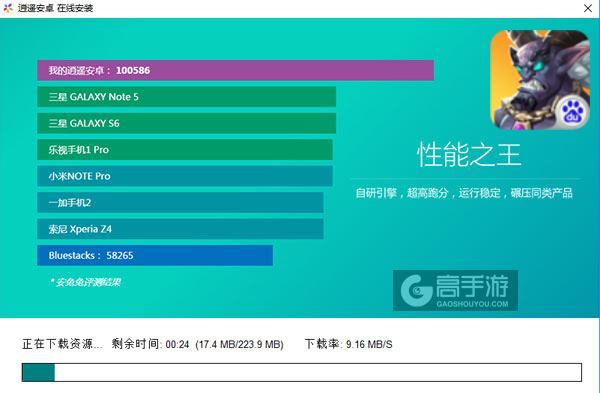
Task: Select the Bluestacks 58265 score bar
Action: 155,255
